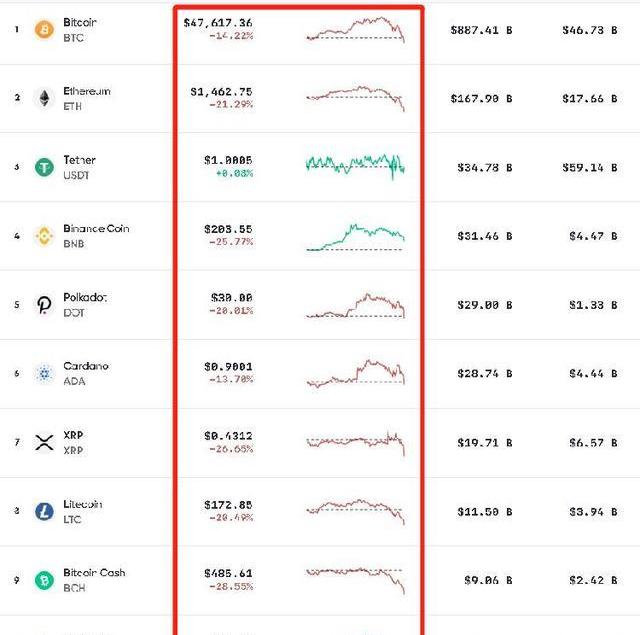Click the blue Litecoin logo icon
Screen dimensions: 640x635
pos(44,511)
